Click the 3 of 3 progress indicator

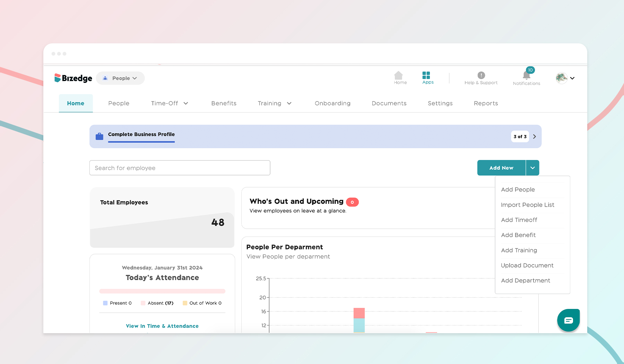(x=520, y=137)
